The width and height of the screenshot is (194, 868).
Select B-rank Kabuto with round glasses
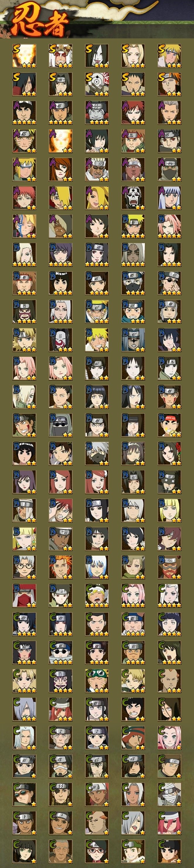tap(24, 567)
